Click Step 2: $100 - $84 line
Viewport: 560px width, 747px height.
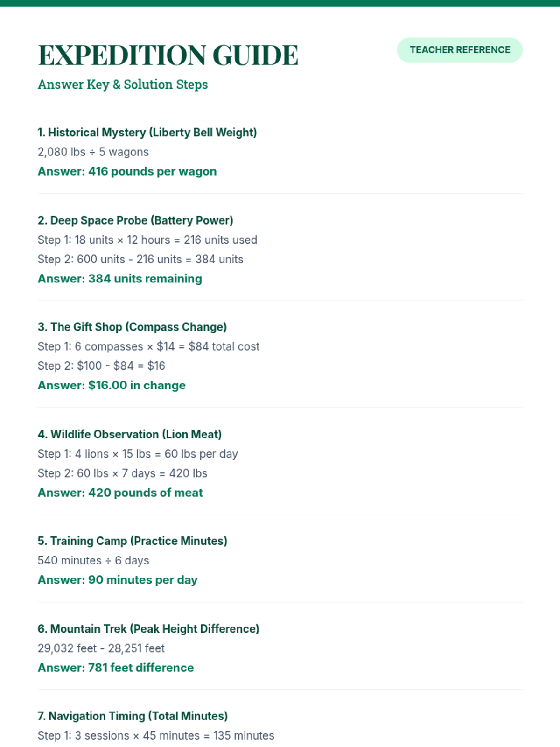[101, 366]
